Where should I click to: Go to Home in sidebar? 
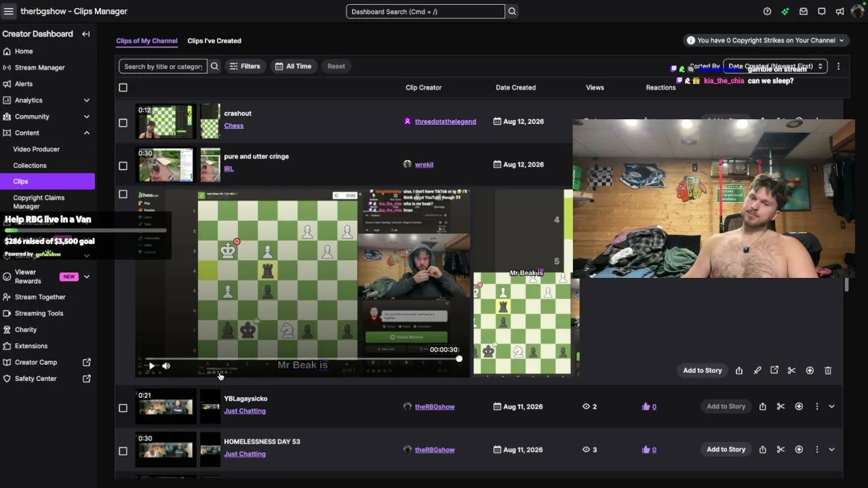24,52
